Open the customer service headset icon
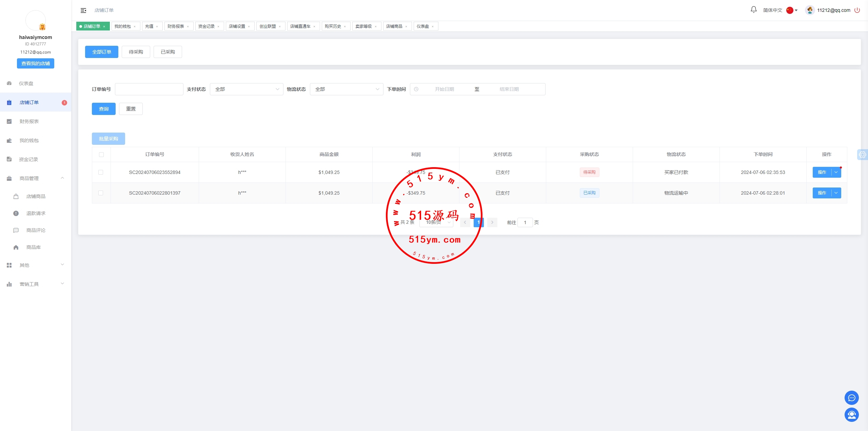Viewport: 868px width, 431px height. coord(851,414)
